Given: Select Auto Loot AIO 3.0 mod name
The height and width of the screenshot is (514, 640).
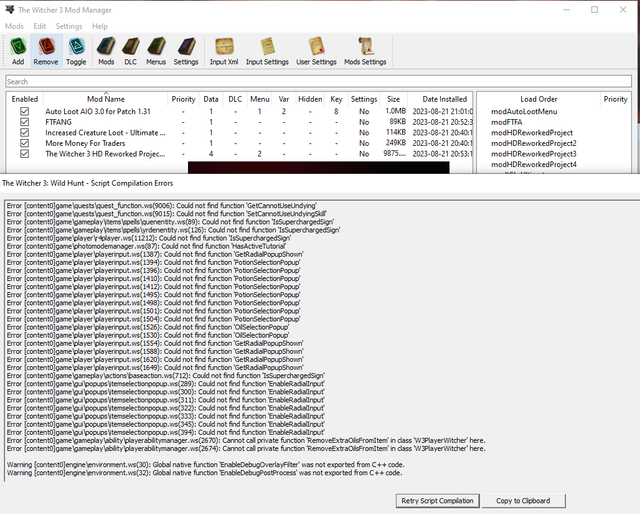Looking at the screenshot, I should point(98,111).
